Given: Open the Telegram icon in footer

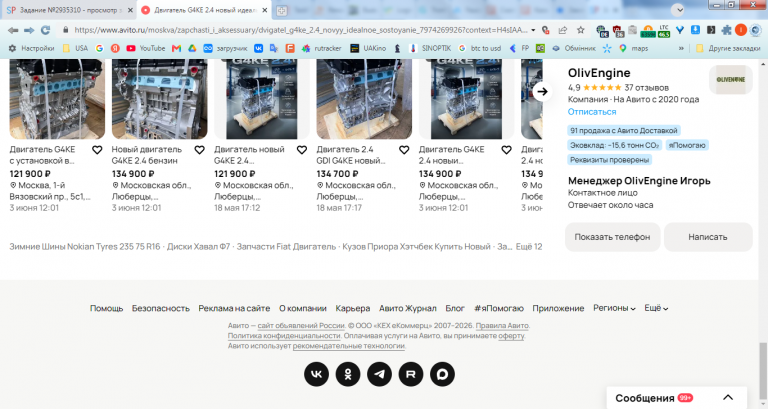Looking at the screenshot, I should [x=379, y=374].
